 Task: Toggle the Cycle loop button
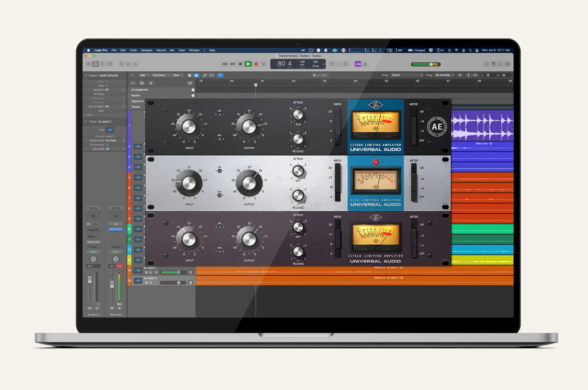coord(264,64)
